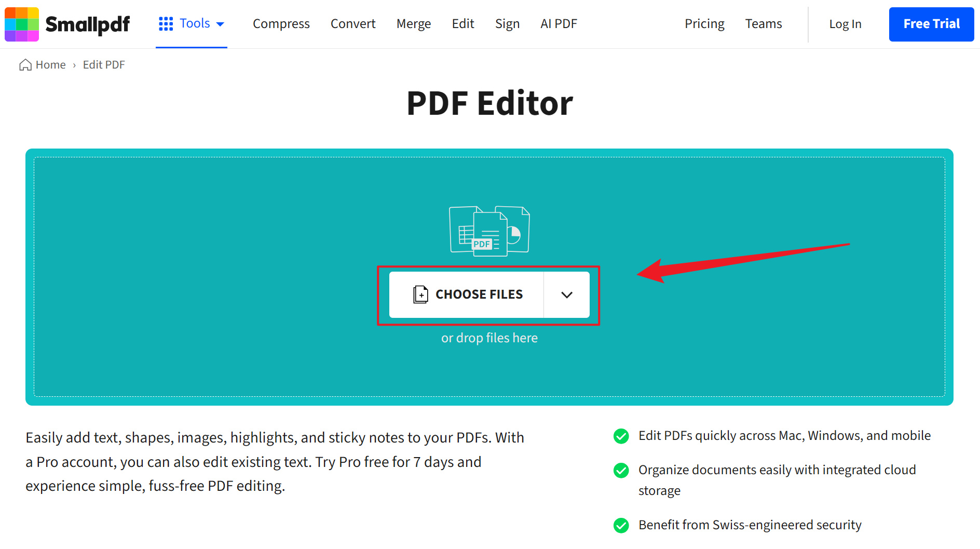This screenshot has height=549, width=980.
Task: Click the Tools nine-dot grid icon
Action: (x=166, y=24)
